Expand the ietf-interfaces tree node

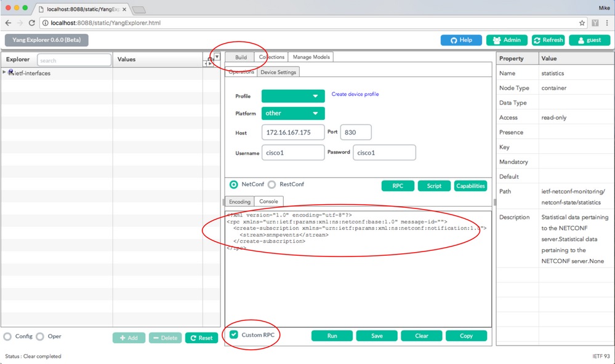pos(4,72)
